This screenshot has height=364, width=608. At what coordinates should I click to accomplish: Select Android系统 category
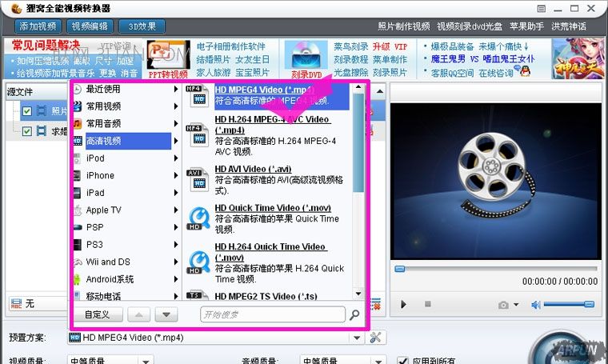pyautogui.click(x=110, y=279)
